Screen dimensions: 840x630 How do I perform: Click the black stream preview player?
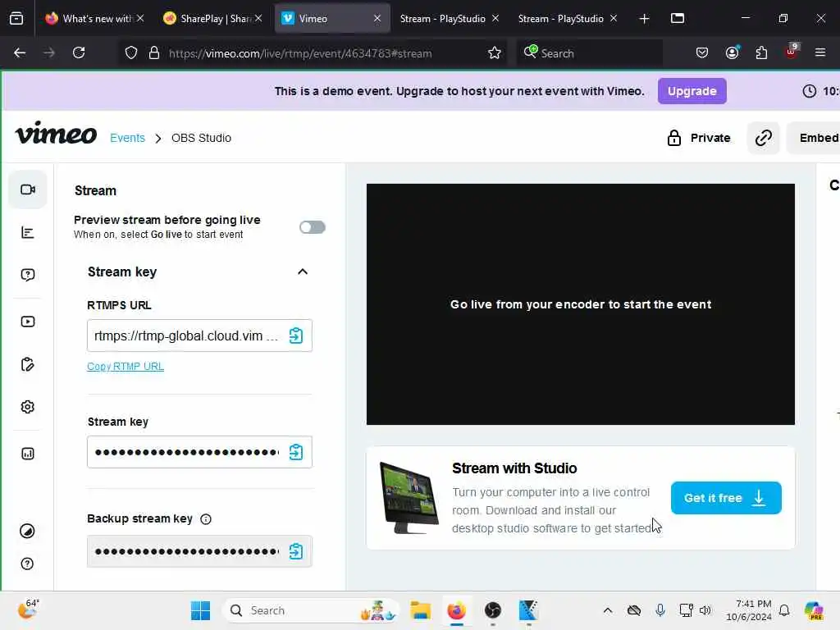pyautogui.click(x=580, y=304)
